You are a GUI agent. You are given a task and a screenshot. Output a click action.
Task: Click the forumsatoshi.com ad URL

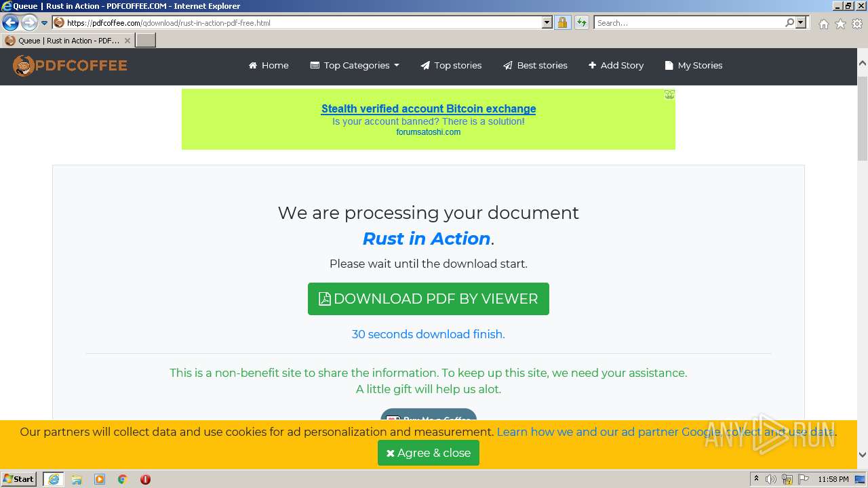(429, 132)
